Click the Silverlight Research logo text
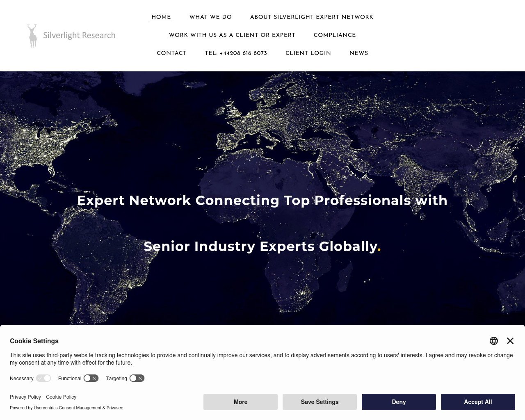Screen dimensions: 525x420 (x=79, y=36)
